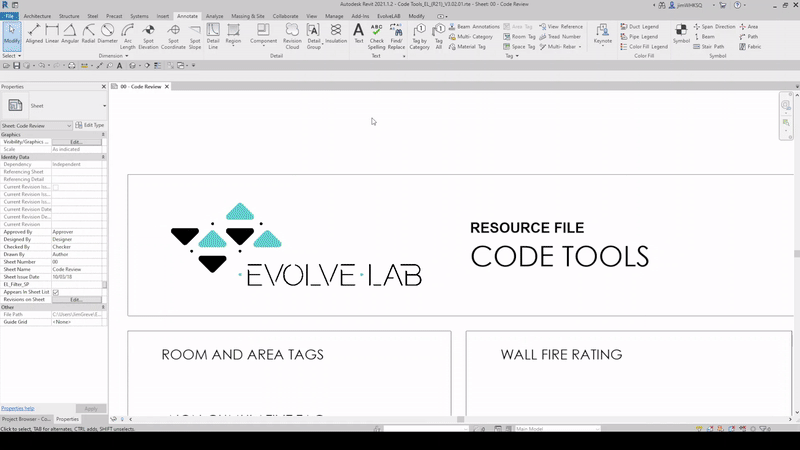Image resolution: width=800 pixels, height=450 pixels.
Task: Click Visibility/Graphics Edit button
Action: click(77, 142)
